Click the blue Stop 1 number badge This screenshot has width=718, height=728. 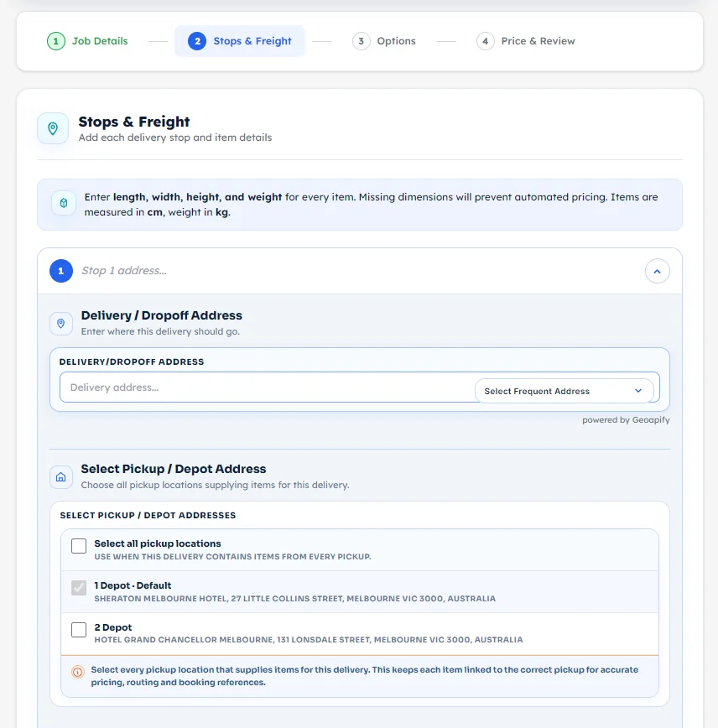[61, 271]
